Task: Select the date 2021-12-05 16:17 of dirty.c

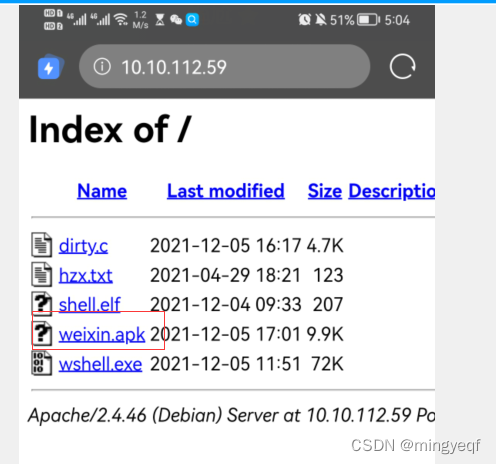Action: click(226, 246)
